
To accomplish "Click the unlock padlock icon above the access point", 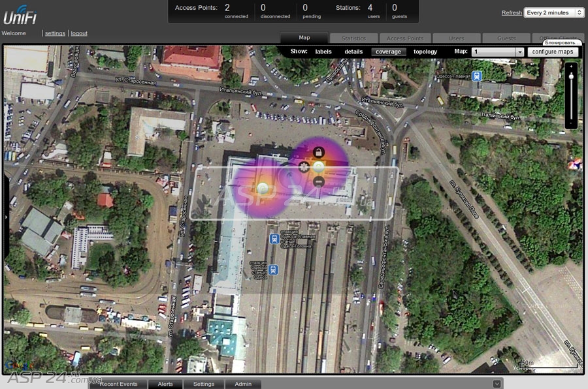I will (x=318, y=153).
